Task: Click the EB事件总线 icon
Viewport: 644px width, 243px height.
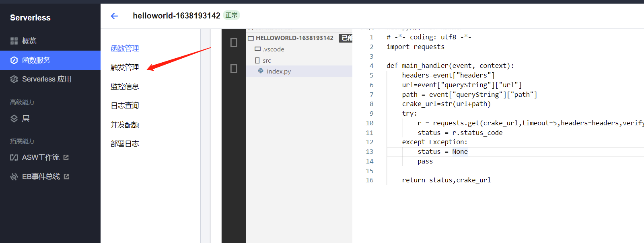Action: (x=14, y=177)
